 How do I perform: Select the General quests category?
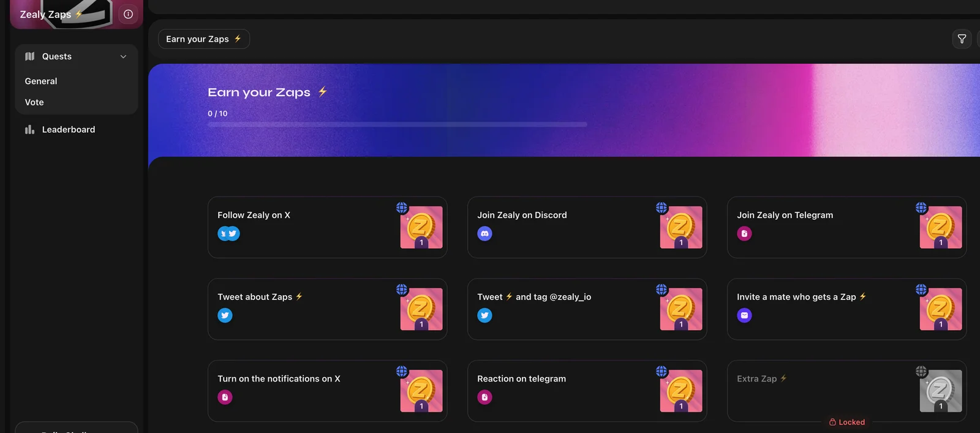41,81
